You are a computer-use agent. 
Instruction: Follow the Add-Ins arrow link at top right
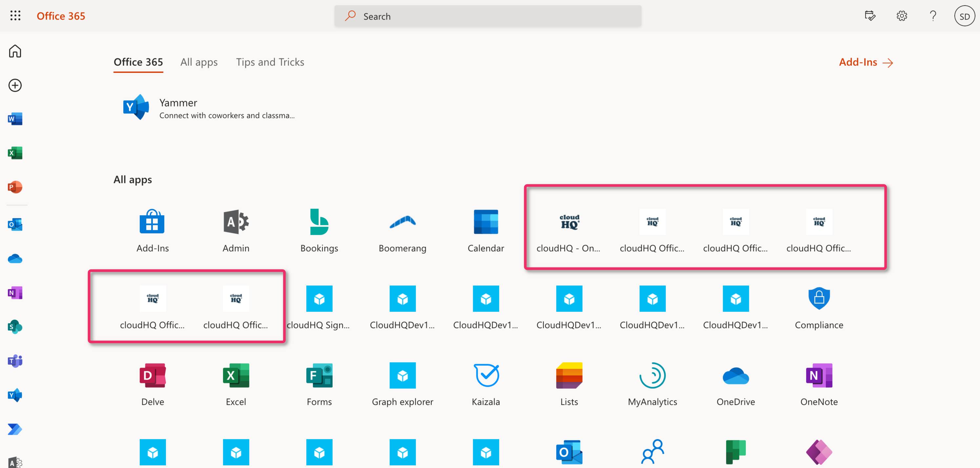pos(866,62)
